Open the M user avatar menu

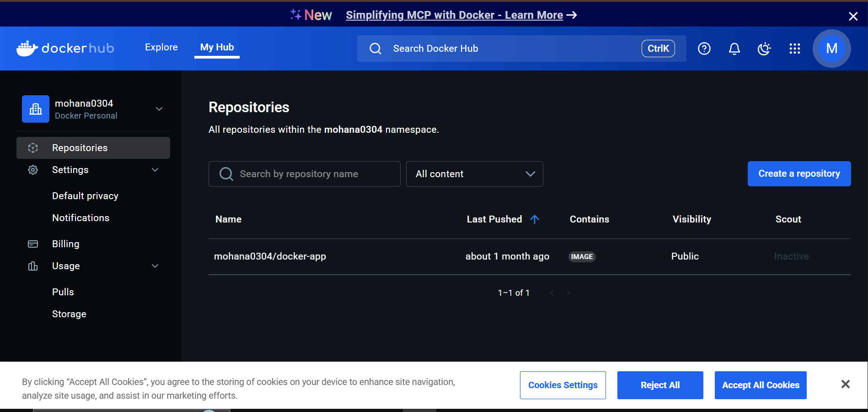831,49
